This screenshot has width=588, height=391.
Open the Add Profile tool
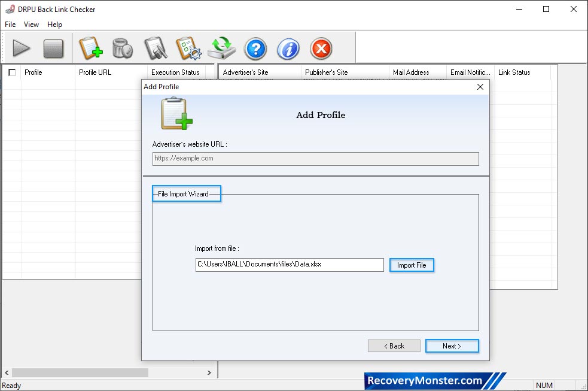90,49
